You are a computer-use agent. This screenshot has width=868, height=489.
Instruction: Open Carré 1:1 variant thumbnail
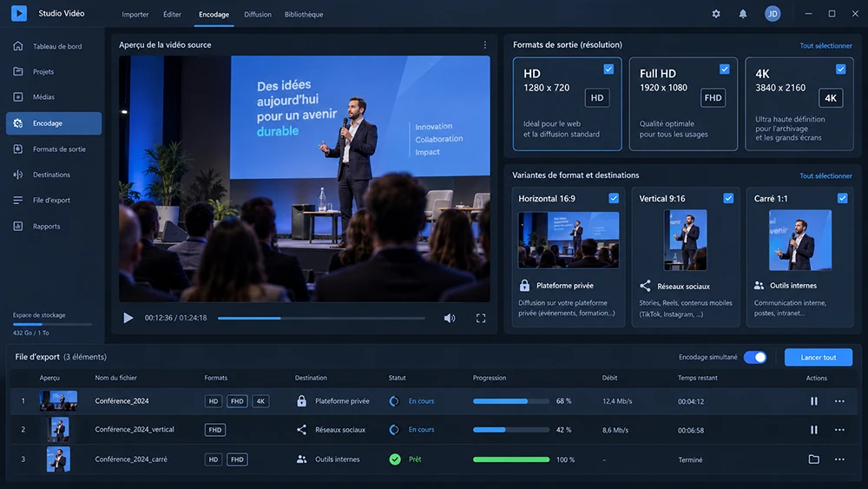click(x=800, y=240)
